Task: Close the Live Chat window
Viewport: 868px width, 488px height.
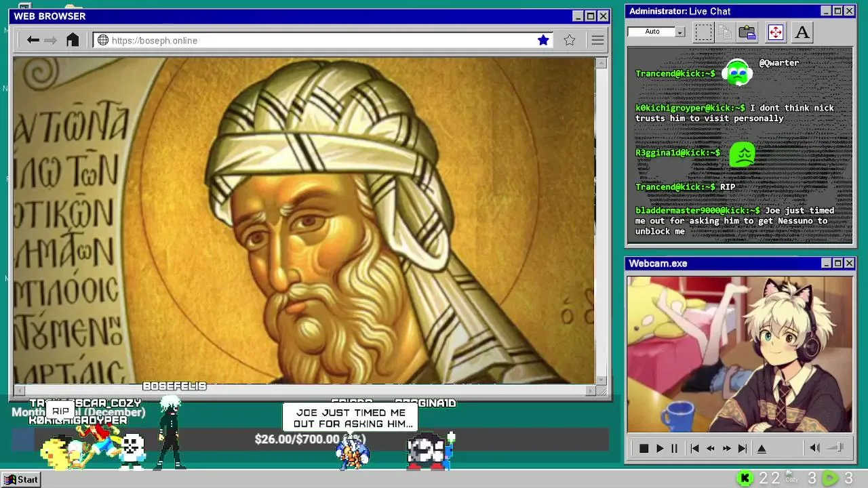Action: pyautogui.click(x=849, y=11)
